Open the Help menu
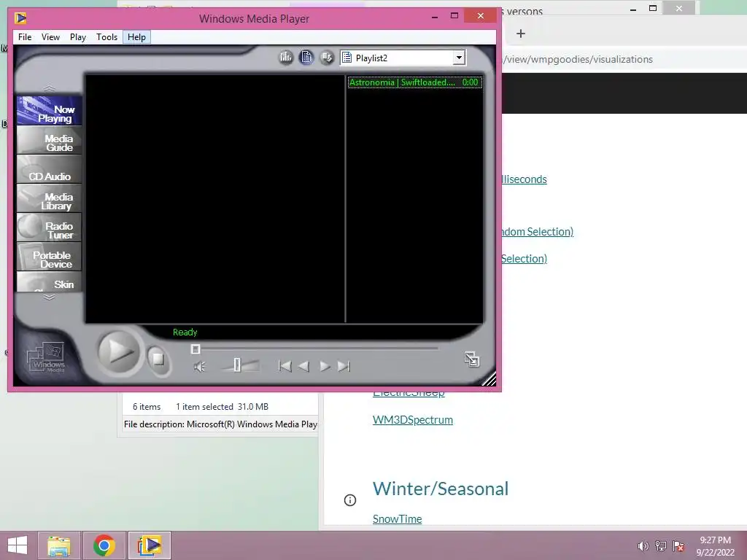 (x=136, y=36)
